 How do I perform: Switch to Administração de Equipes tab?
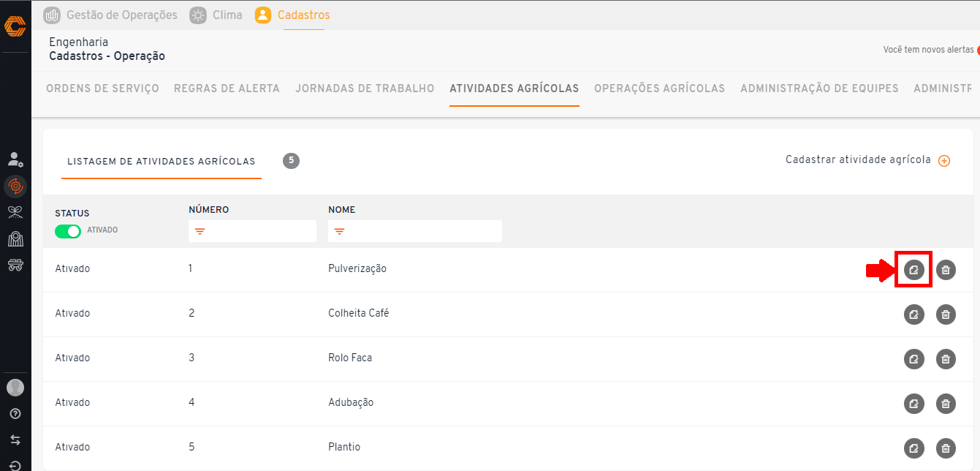[819, 88]
